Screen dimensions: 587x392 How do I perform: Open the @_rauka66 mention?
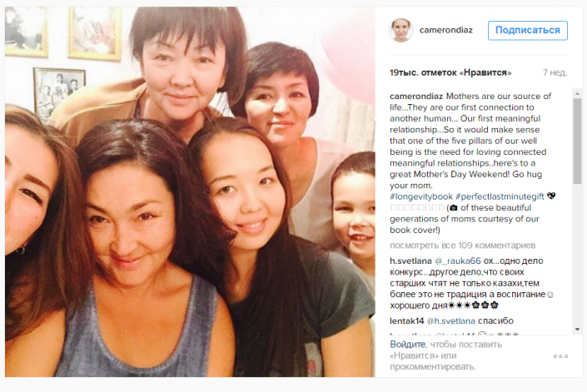click(x=457, y=261)
